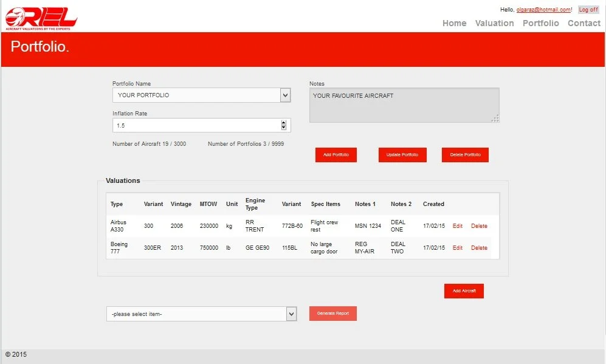This screenshot has height=364, width=606.
Task: Click the Unit column header
Action: 232,204
